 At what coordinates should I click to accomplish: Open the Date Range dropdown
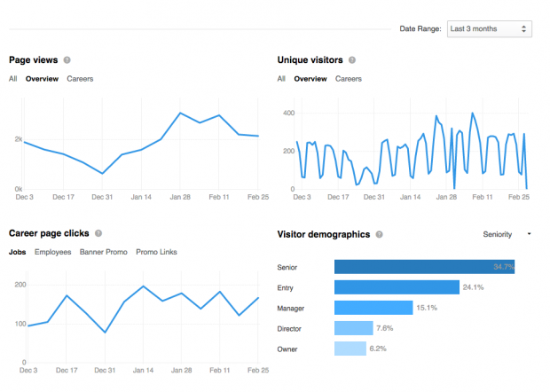[489, 29]
